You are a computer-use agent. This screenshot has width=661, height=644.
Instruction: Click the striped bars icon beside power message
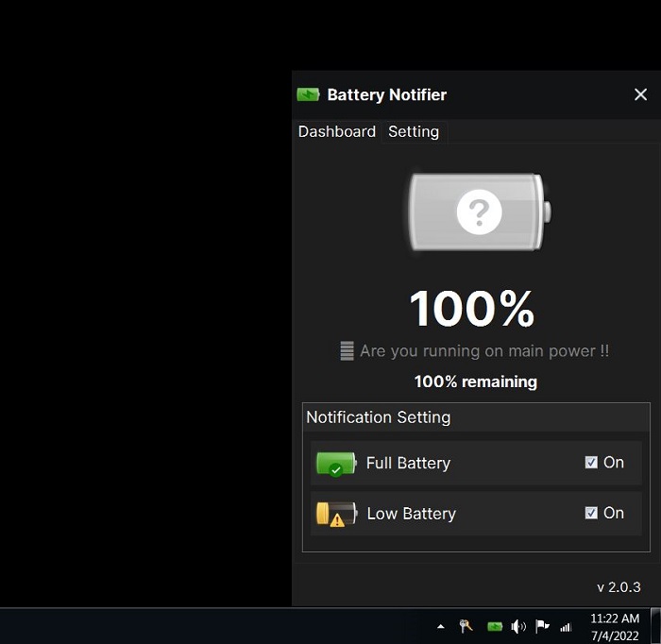point(347,350)
